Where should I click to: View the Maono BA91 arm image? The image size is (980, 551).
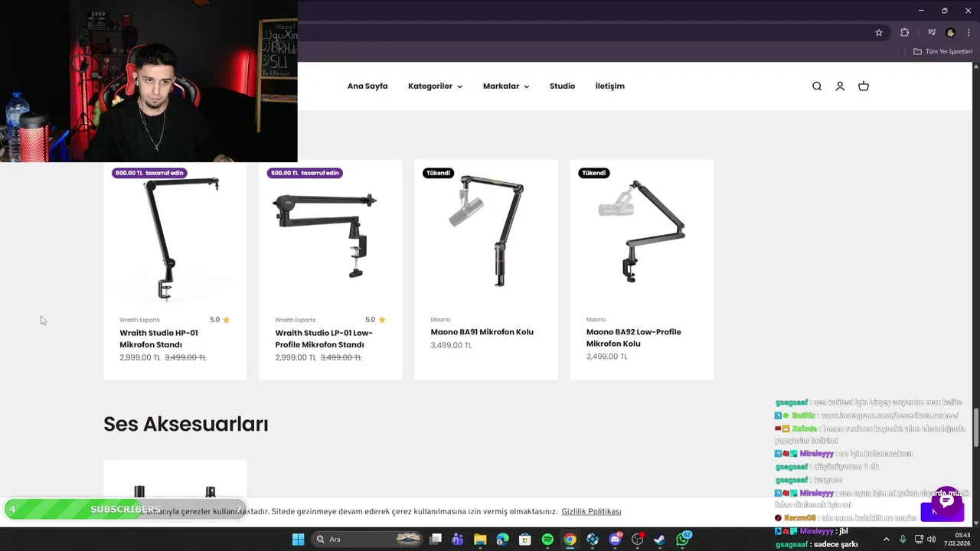coord(486,231)
